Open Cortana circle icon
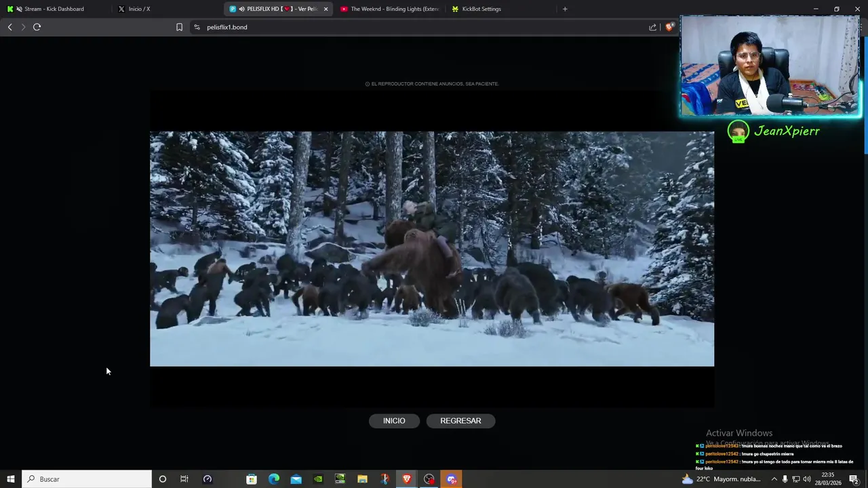This screenshot has height=488, width=868. [x=162, y=479]
